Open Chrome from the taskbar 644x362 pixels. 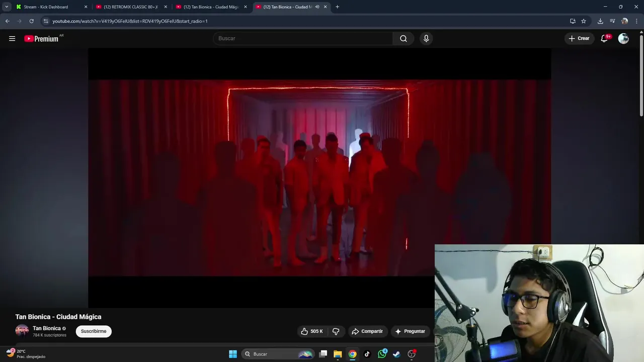tap(353, 354)
